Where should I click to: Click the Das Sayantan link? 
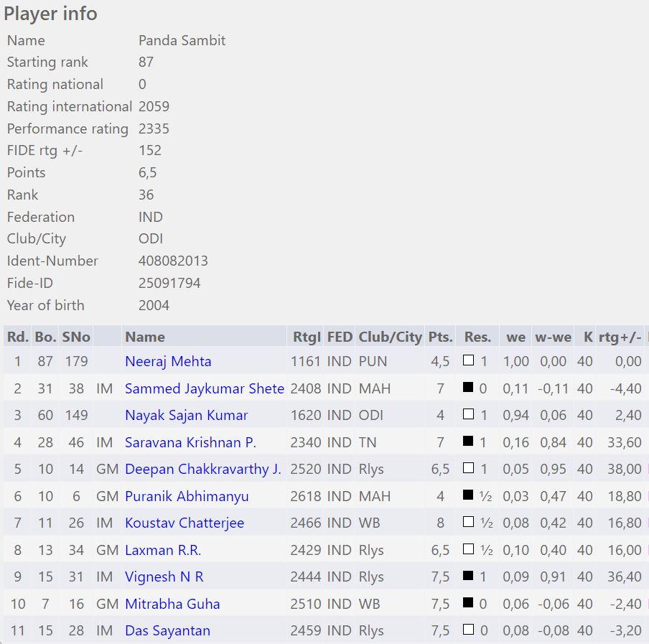tap(167, 630)
